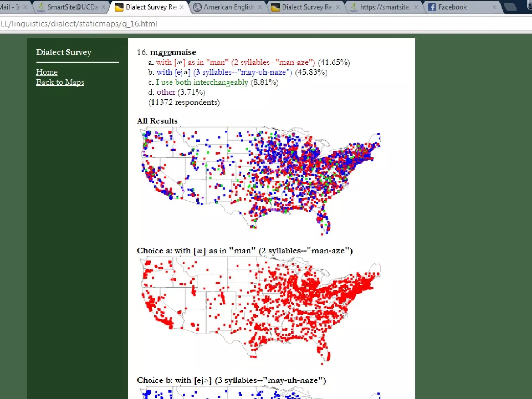Screen dimensions: 532x399
Task: Click the globe favicon on American English tab
Action: [197, 7]
